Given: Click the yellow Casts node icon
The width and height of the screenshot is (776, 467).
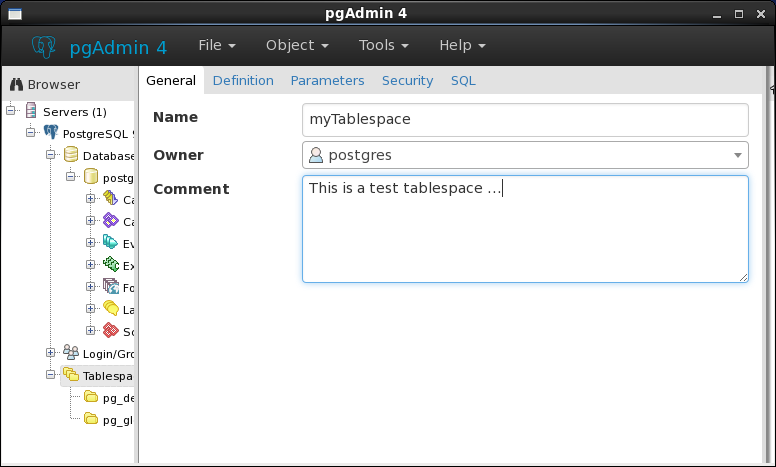Looking at the screenshot, I should pyautogui.click(x=110, y=198).
